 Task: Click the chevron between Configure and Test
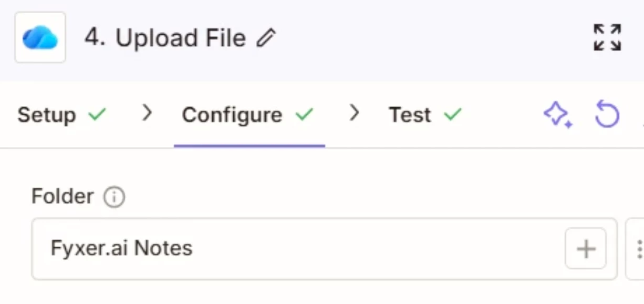[x=355, y=113]
